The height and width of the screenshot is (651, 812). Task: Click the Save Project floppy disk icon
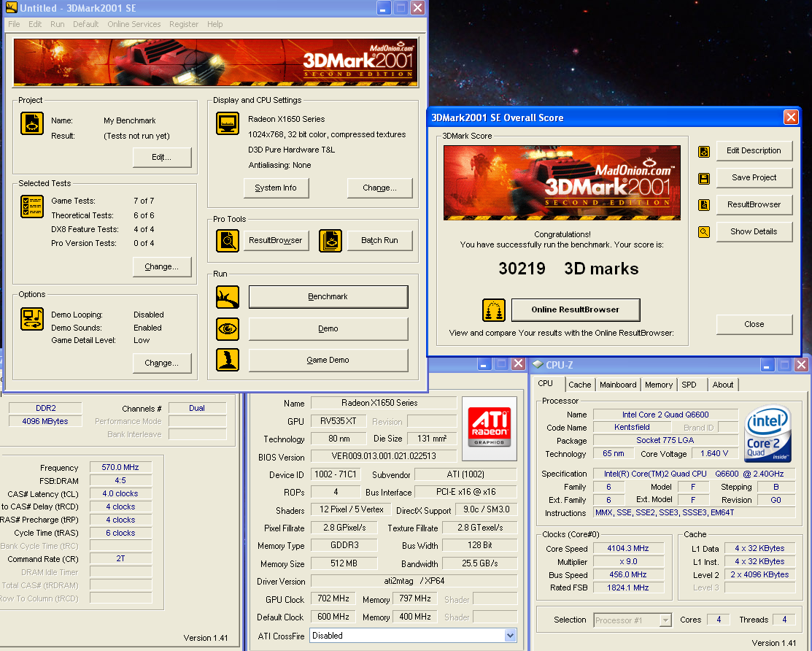tap(704, 179)
